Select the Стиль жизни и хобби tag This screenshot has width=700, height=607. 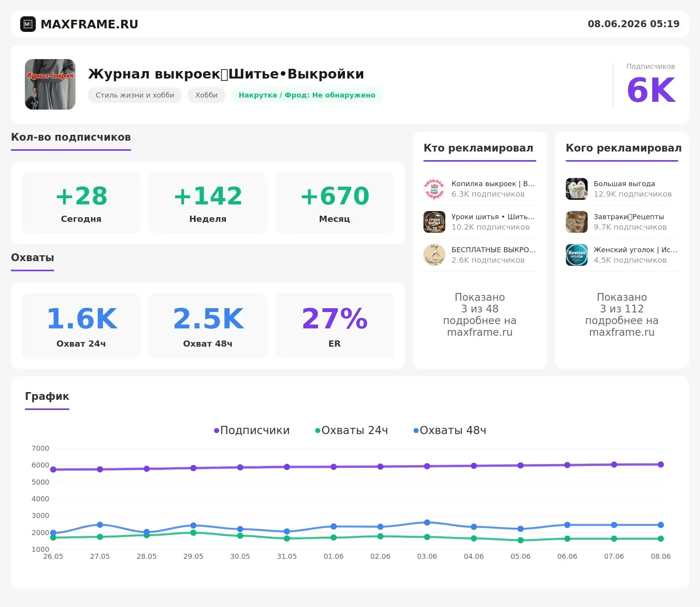pyautogui.click(x=135, y=95)
